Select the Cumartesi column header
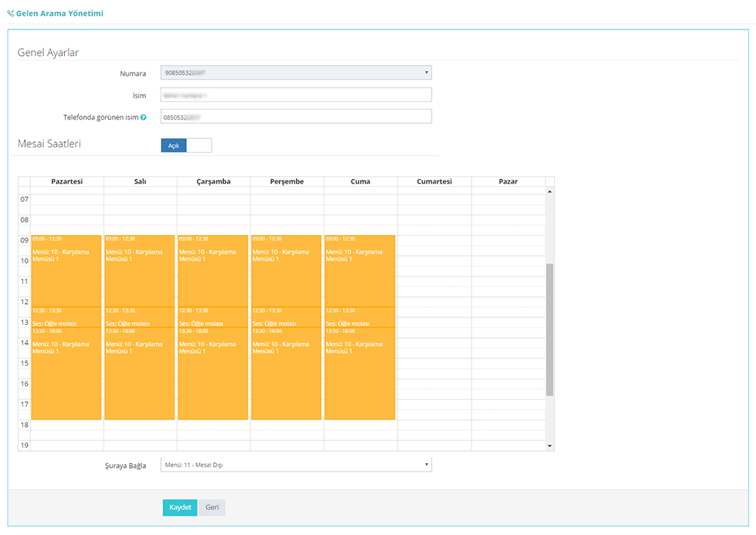 [x=435, y=181]
